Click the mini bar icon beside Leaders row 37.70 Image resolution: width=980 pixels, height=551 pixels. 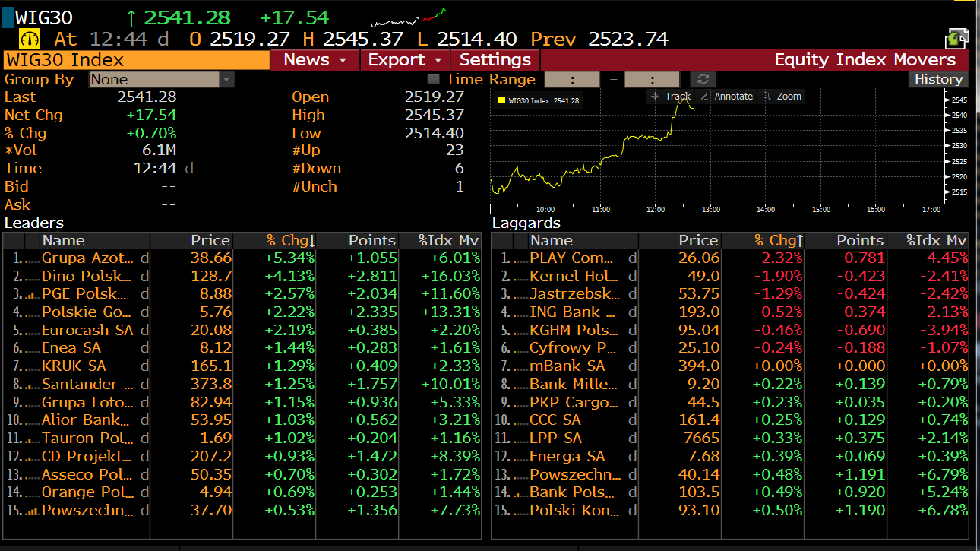click(x=31, y=511)
